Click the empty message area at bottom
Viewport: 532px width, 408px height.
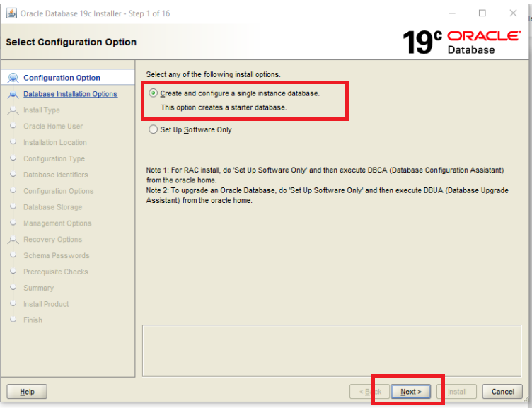tap(331, 350)
